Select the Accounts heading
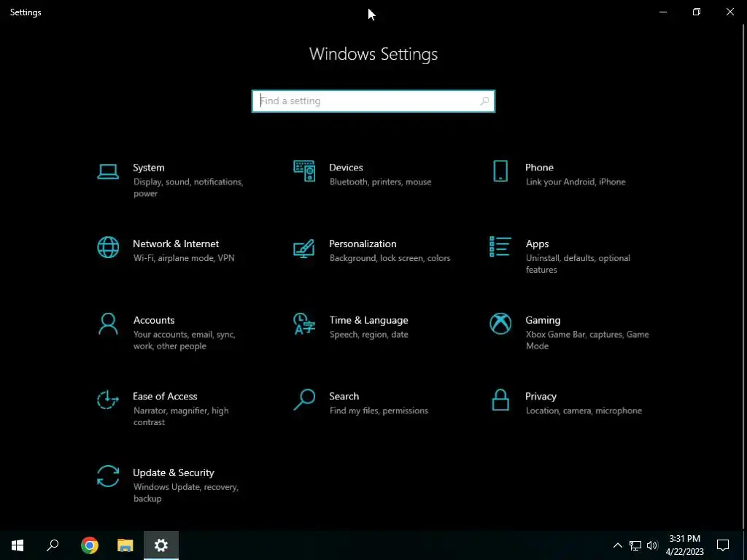The width and height of the screenshot is (747, 560). tap(154, 320)
